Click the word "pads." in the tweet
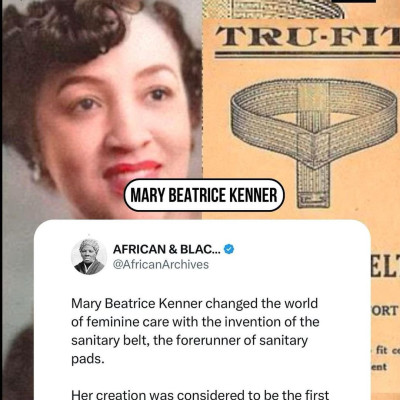 click(88, 359)
